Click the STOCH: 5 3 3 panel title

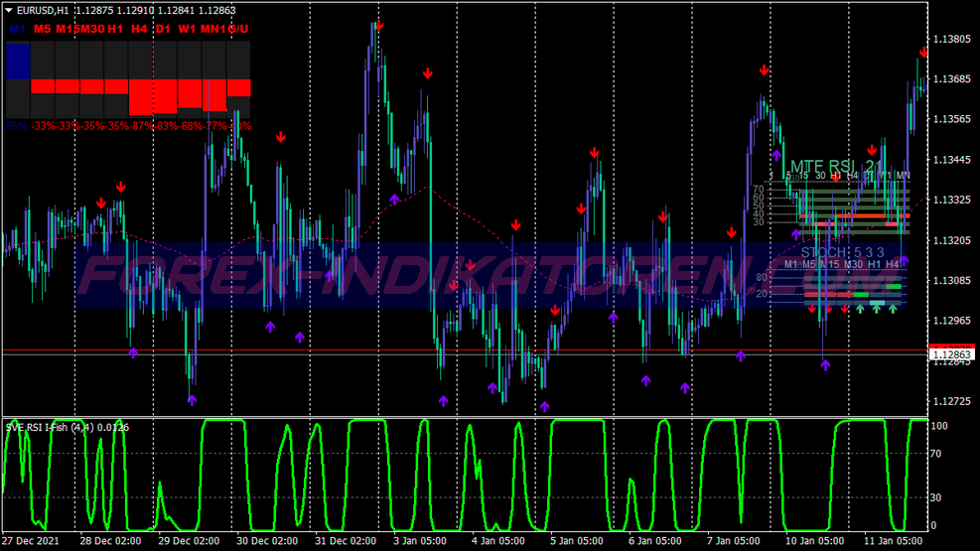843,252
